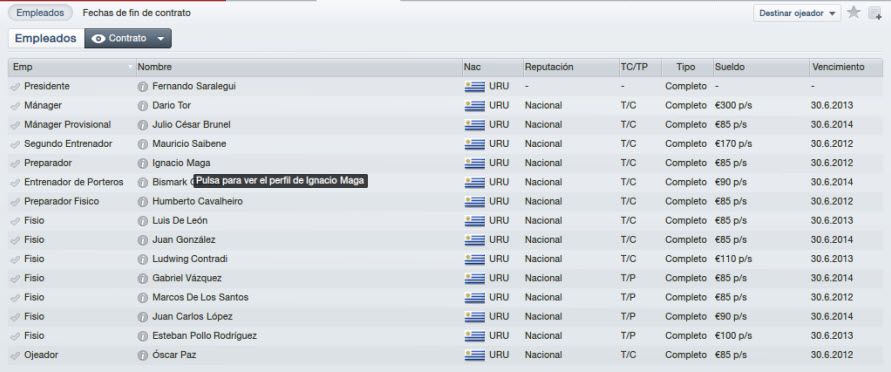Click the info icon next to Juan Carlos López
Viewport: 891px width, 372px height.
[x=143, y=317]
